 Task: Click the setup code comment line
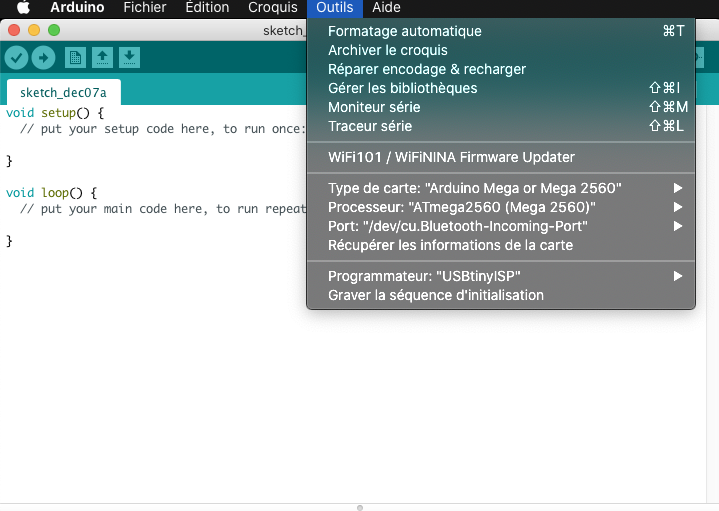click(163, 129)
